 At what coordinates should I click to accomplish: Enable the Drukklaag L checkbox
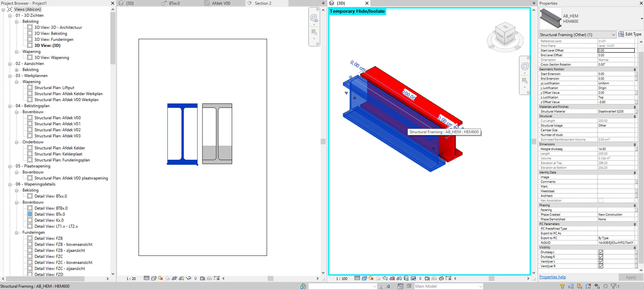601,252
